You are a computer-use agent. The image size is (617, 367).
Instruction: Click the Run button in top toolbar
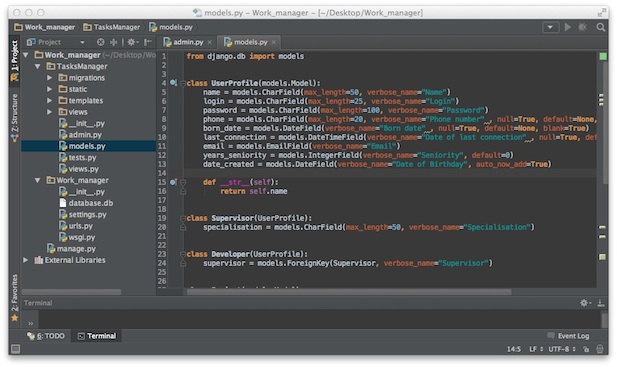click(x=567, y=27)
